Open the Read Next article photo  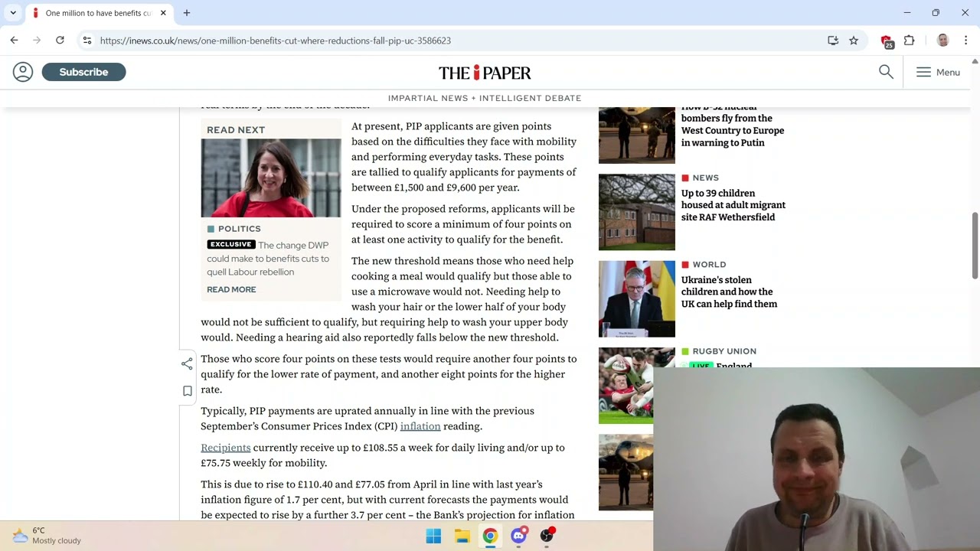(271, 178)
